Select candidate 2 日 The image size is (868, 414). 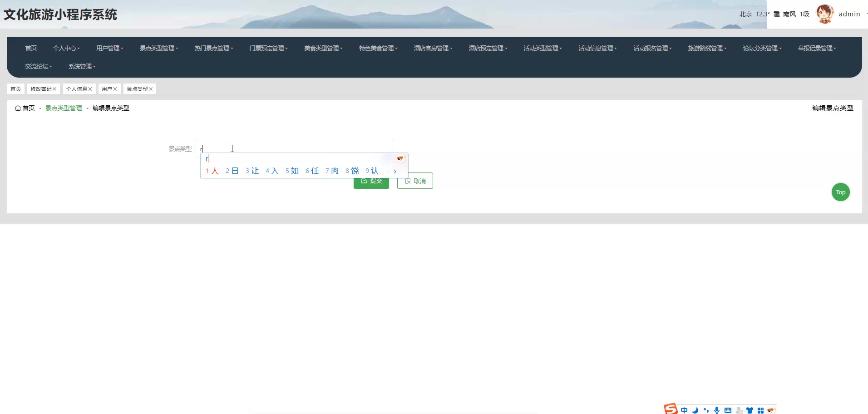232,171
